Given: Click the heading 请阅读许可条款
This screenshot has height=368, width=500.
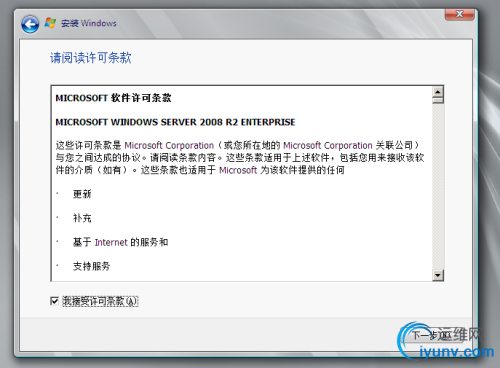Looking at the screenshot, I should [x=91, y=58].
